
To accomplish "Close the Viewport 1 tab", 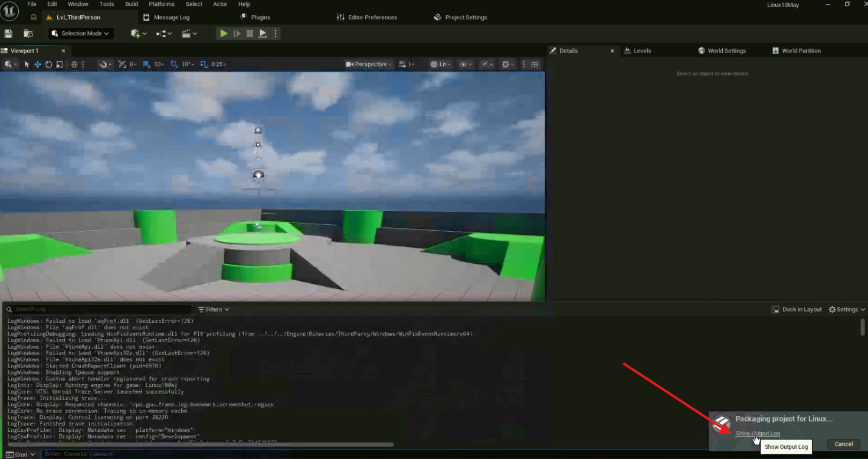I will [63, 51].
